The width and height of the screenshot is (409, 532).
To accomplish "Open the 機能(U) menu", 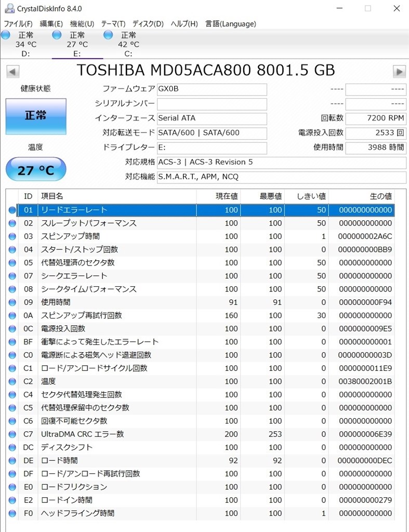I will point(82,24).
